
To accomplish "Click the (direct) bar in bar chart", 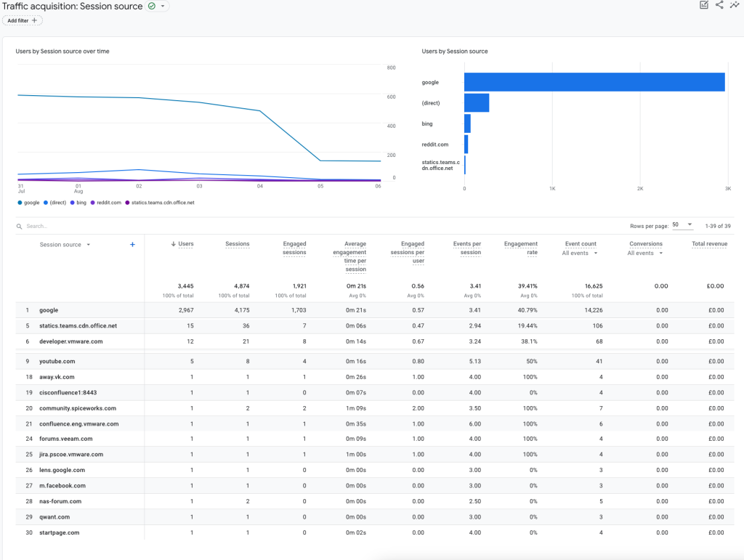I will (x=477, y=103).
